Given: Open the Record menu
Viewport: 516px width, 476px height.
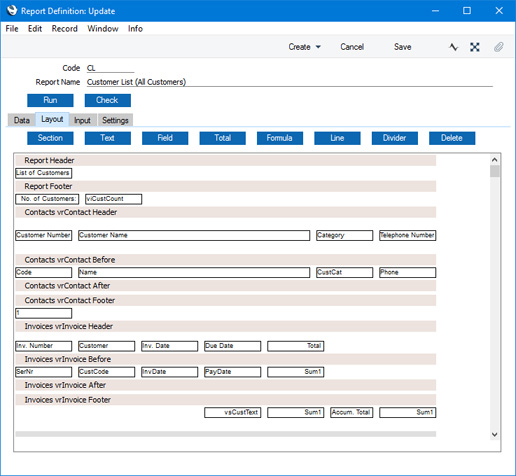Looking at the screenshot, I should [64, 29].
